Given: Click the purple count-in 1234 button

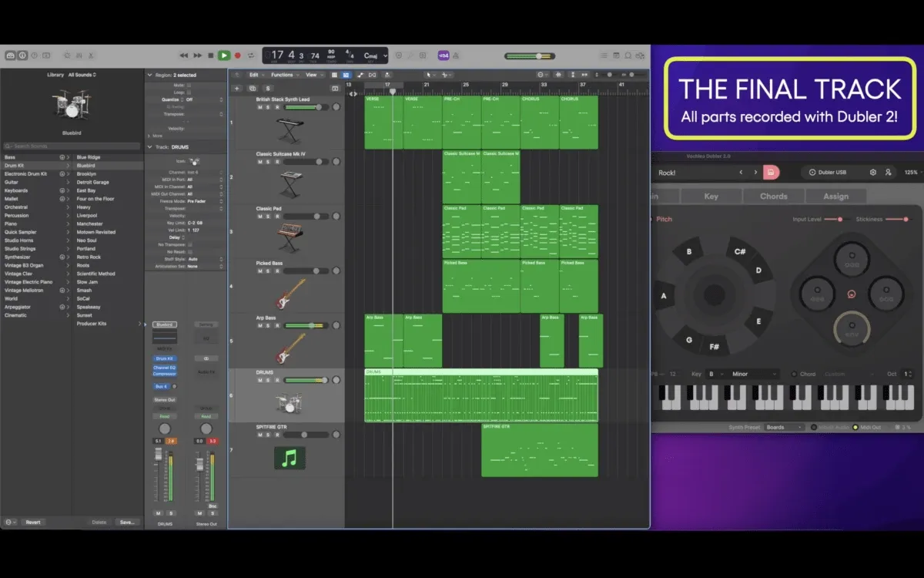Looking at the screenshot, I should [444, 55].
